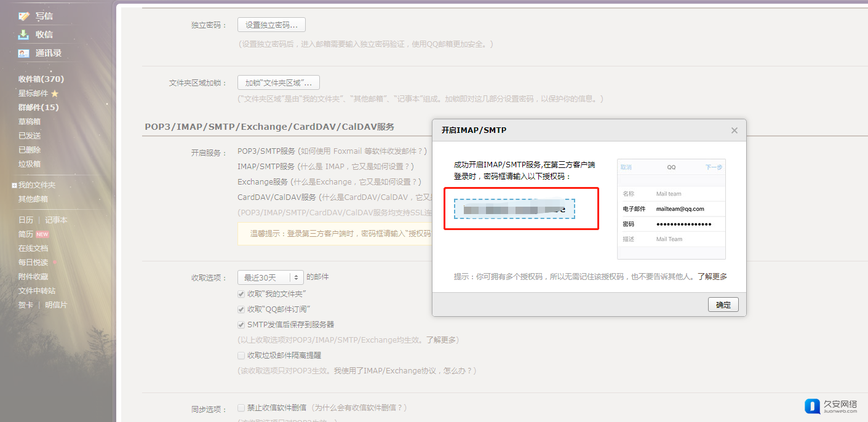The image size is (868, 422).
Task: Click the NEW badge next to 简历
Action: 42,234
